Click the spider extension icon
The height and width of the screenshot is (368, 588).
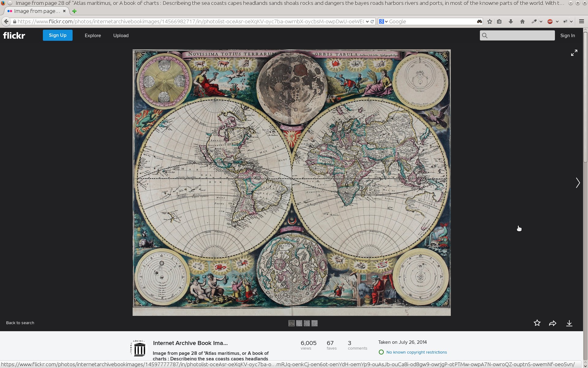coord(565,21)
